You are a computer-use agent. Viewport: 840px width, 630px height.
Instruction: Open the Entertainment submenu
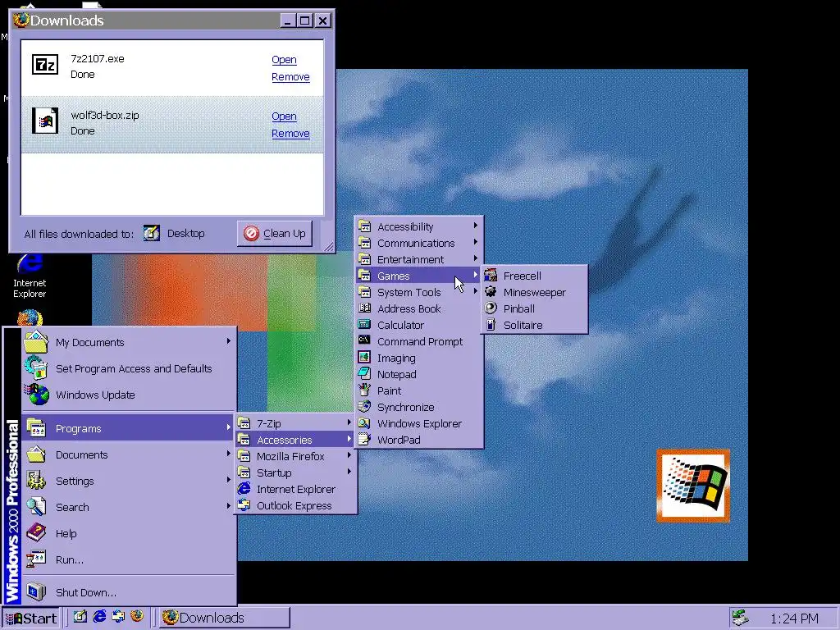(x=419, y=259)
